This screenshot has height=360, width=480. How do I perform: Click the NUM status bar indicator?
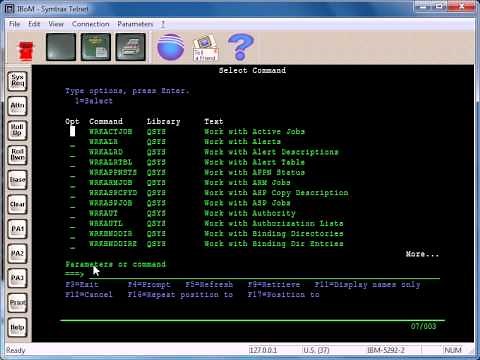point(453,350)
